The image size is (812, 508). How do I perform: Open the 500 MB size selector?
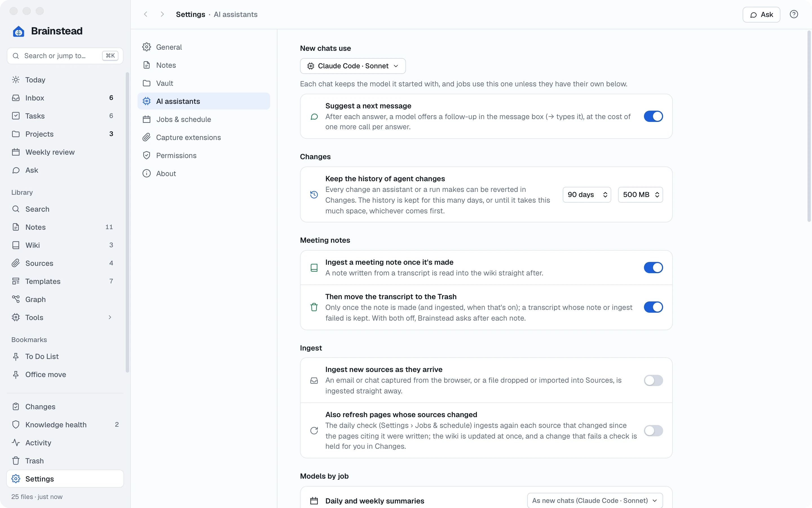point(640,194)
